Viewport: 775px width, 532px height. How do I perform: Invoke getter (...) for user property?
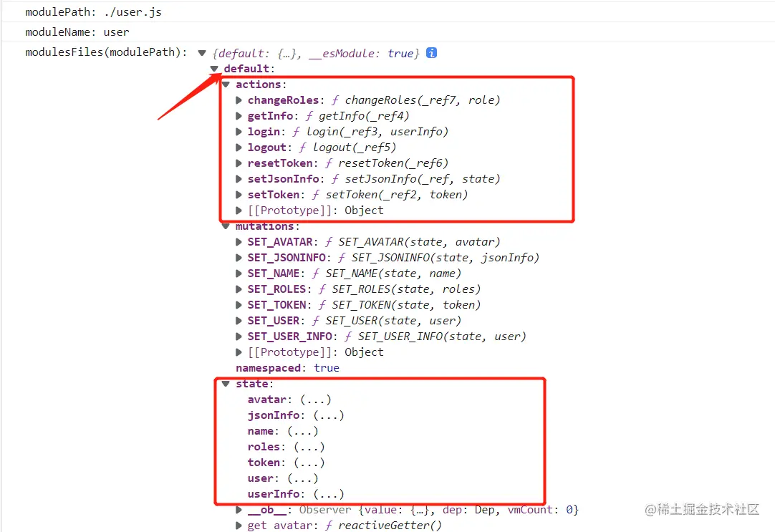click(302, 478)
